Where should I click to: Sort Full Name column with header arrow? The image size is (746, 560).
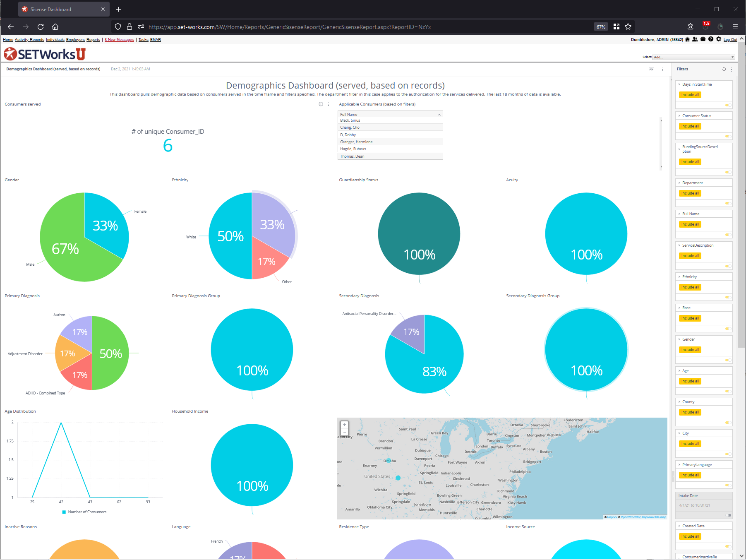click(439, 115)
